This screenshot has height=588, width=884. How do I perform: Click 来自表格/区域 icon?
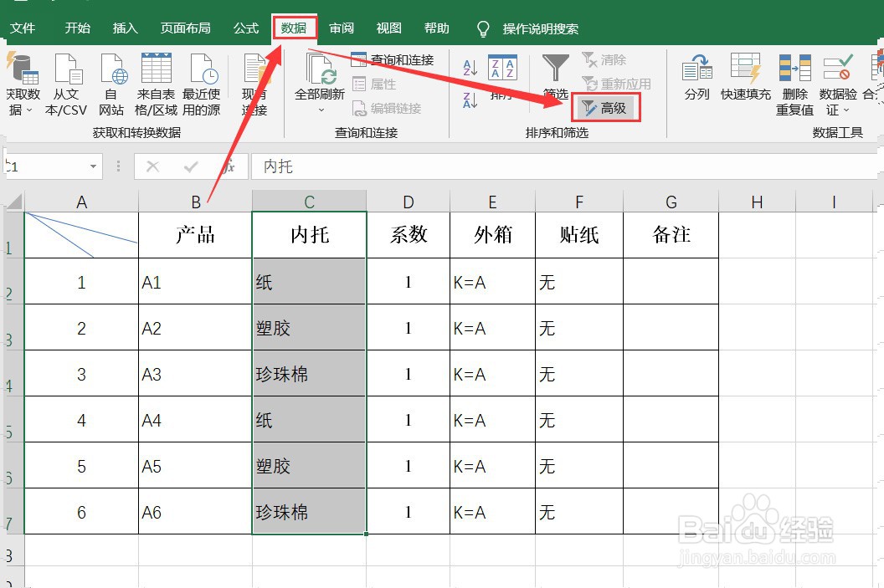click(157, 69)
